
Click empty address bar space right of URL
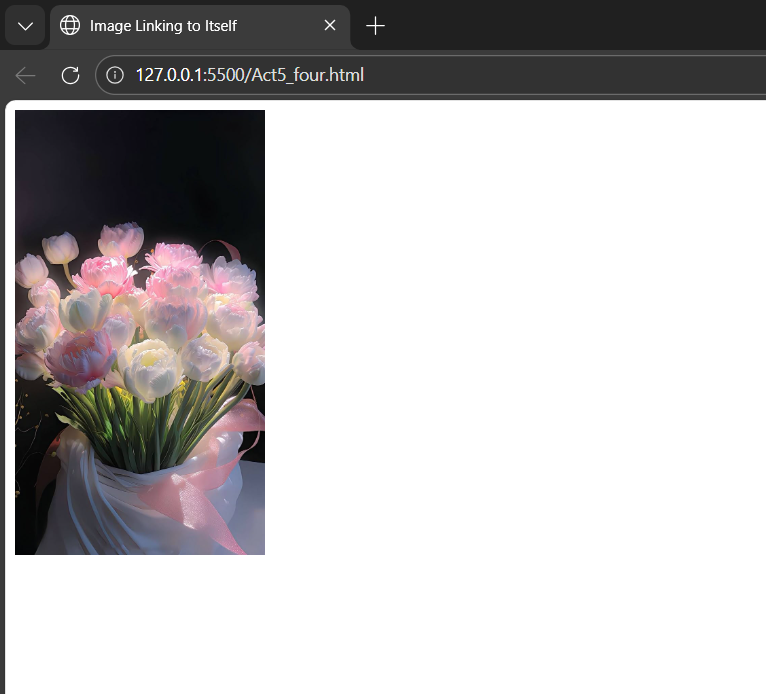[580, 75]
